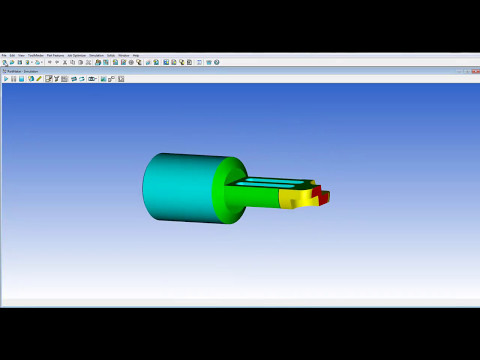Select the yellow tool holder on the model

pyautogui.click(x=295, y=199)
